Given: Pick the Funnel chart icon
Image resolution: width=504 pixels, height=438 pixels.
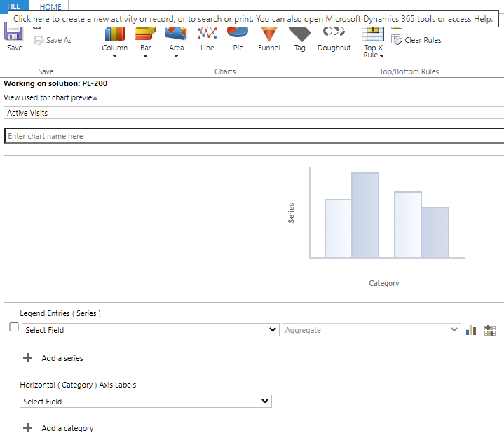Looking at the screenshot, I should 268,34.
